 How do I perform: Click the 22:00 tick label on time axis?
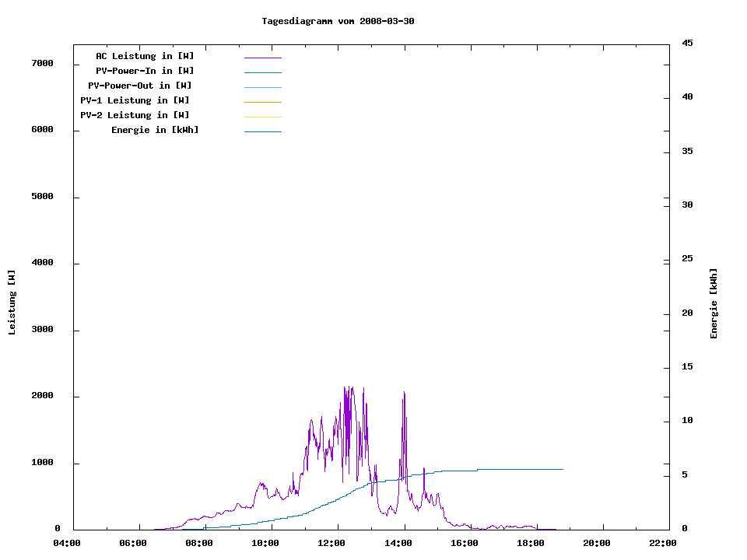tap(663, 543)
